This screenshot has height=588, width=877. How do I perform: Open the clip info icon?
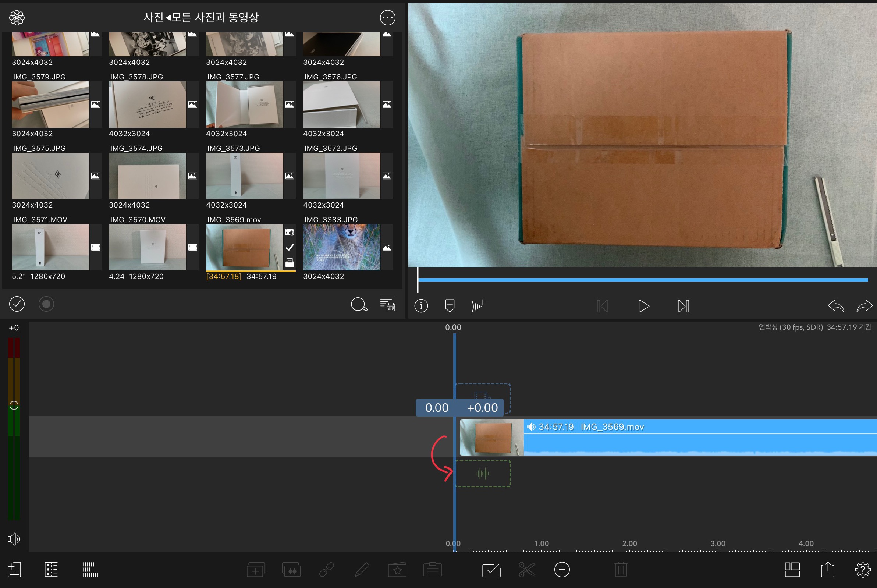click(x=421, y=306)
